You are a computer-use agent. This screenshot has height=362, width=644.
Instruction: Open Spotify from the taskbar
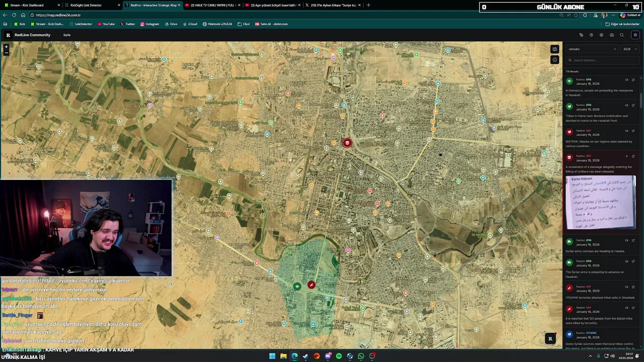click(339, 356)
